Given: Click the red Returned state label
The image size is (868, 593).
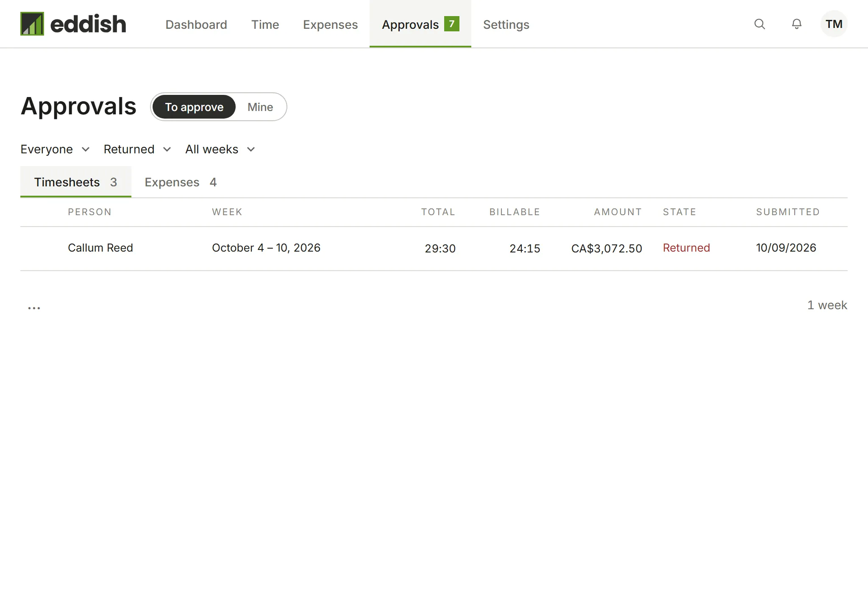Looking at the screenshot, I should (x=687, y=248).
